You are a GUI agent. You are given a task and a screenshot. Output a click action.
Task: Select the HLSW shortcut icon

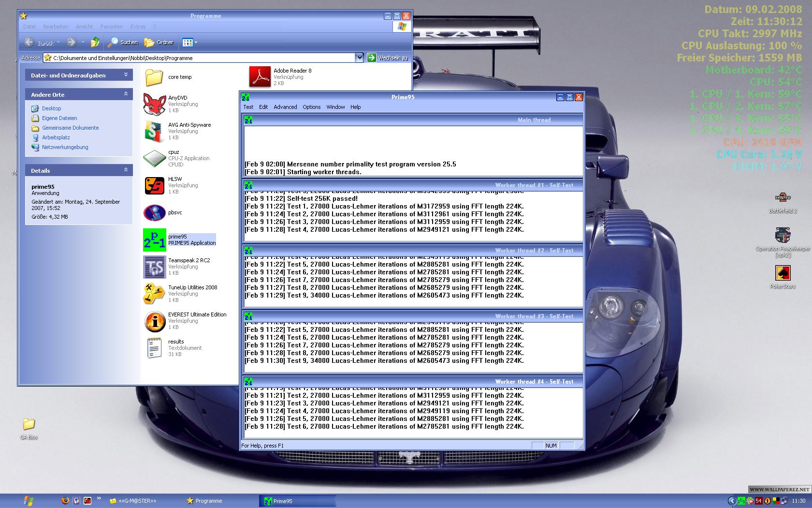coord(154,185)
